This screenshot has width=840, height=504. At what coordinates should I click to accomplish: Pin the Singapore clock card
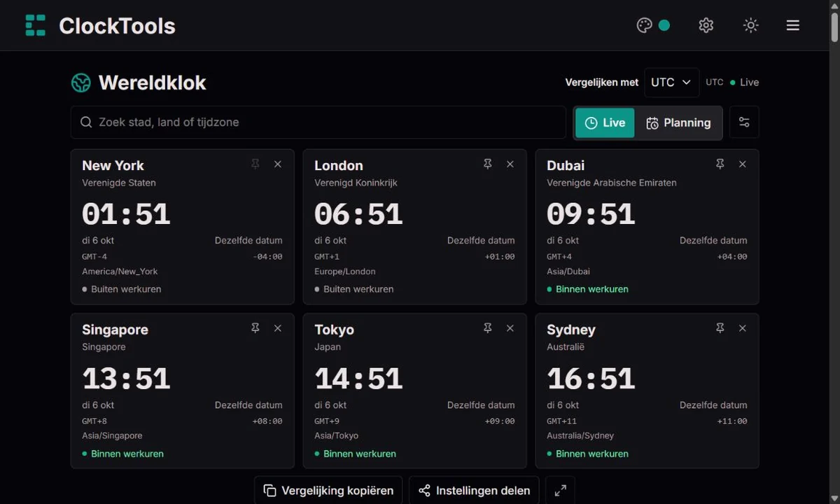tap(255, 328)
